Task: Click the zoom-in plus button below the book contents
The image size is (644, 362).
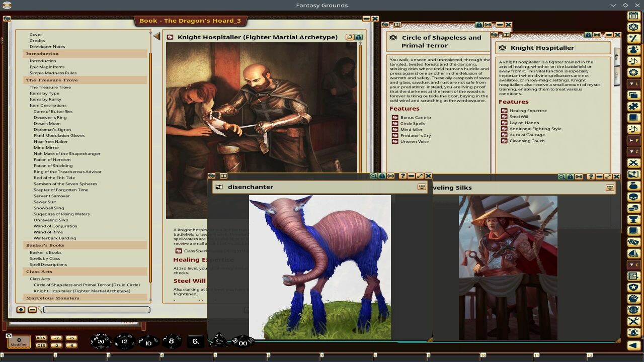Action: tap(20, 310)
